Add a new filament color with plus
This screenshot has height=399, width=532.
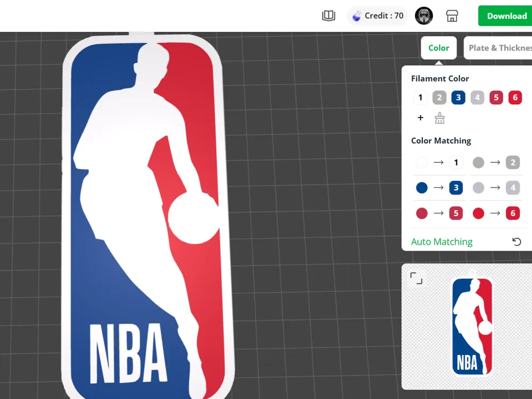coord(420,118)
